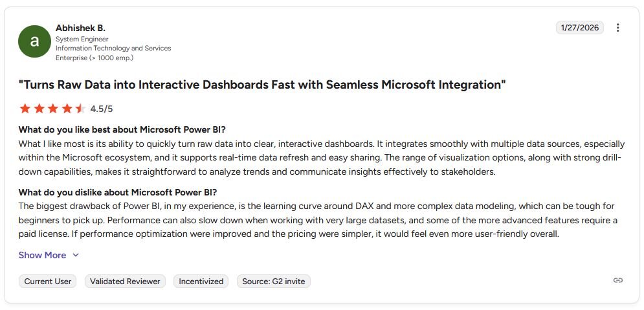Click the 4.5/5 rating text
This screenshot has height=310, width=644.
[x=102, y=109]
